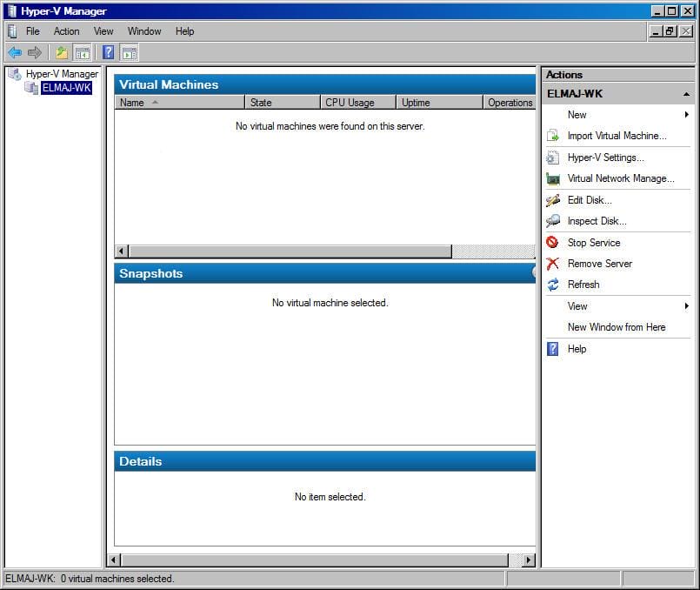The height and width of the screenshot is (590, 700).
Task: Click Virtual Machines list left scroll arrow
Action: 122,251
